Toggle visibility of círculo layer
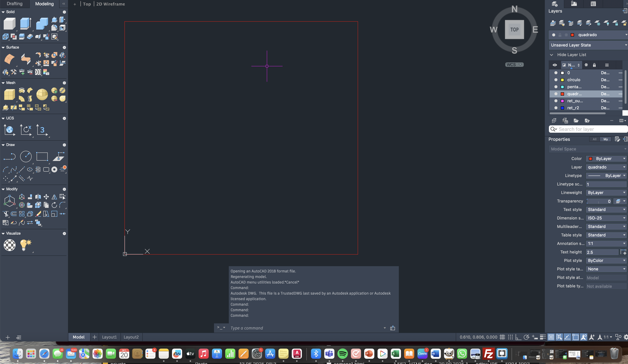 click(556, 80)
